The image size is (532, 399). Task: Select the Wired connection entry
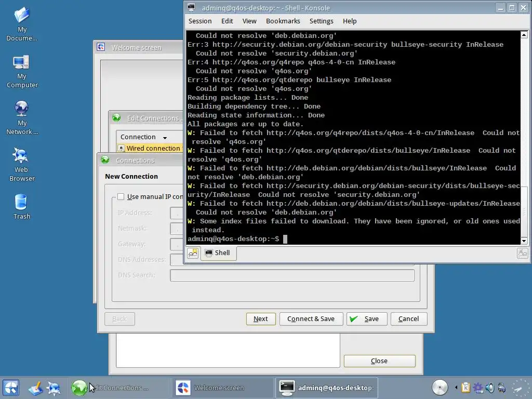point(149,148)
